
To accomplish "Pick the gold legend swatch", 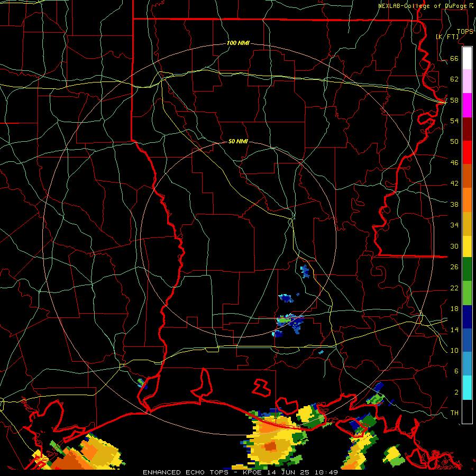I will (x=467, y=224).
